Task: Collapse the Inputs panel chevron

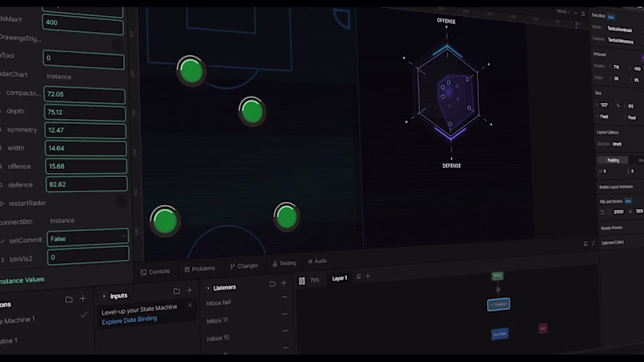Action: point(104,296)
